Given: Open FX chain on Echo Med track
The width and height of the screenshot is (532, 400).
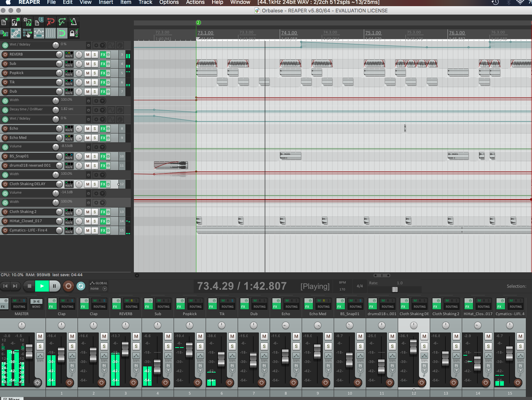Looking at the screenshot, I should pyautogui.click(x=103, y=138).
